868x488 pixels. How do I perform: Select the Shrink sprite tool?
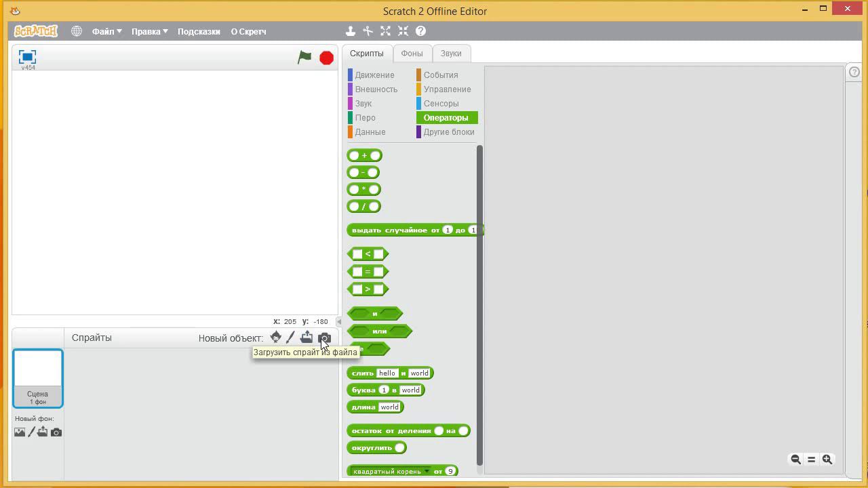pos(403,31)
